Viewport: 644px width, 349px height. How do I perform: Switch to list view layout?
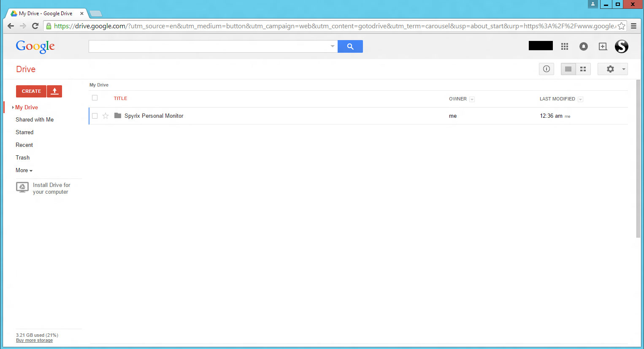click(568, 69)
